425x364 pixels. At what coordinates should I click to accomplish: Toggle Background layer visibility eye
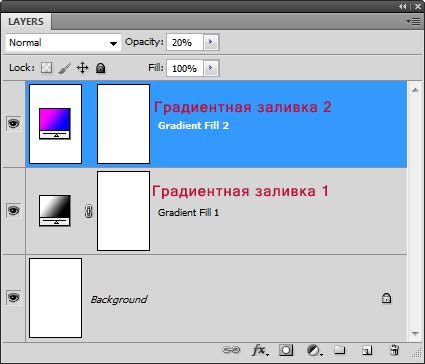pos(14,297)
